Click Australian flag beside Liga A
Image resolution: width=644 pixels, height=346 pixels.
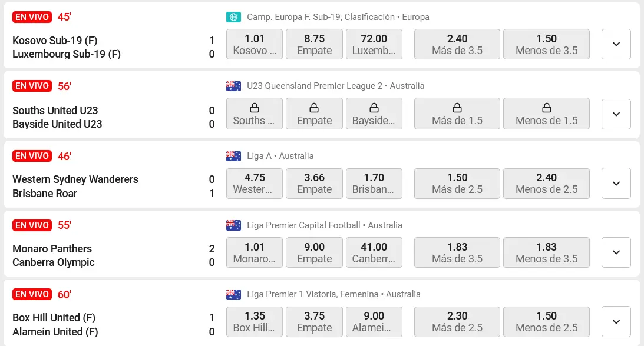pyautogui.click(x=233, y=156)
